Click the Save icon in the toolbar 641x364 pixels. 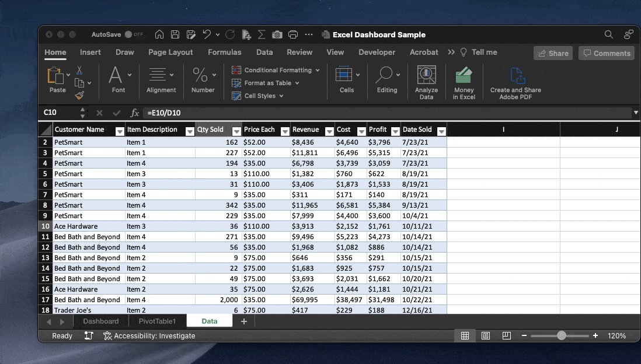pyautogui.click(x=175, y=34)
